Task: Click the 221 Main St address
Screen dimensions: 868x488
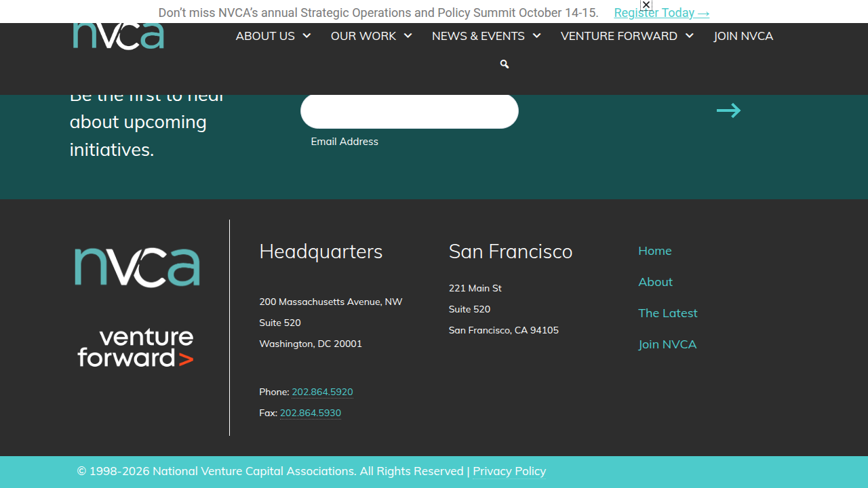Action: 475,288
